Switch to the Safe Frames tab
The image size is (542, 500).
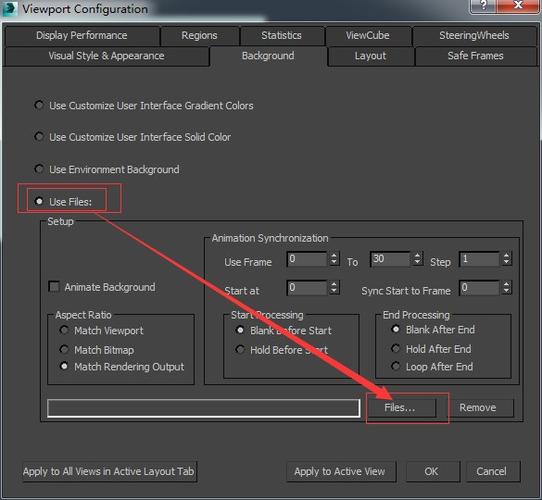pyautogui.click(x=475, y=56)
